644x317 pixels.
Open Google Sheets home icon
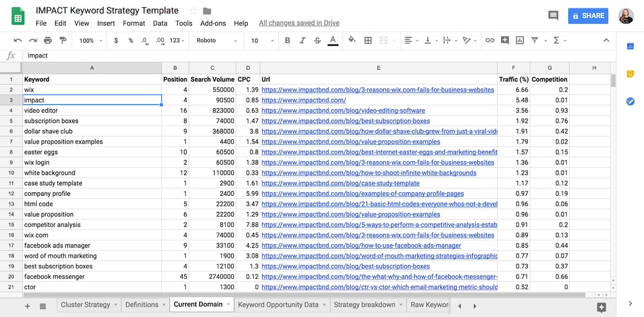(18, 16)
